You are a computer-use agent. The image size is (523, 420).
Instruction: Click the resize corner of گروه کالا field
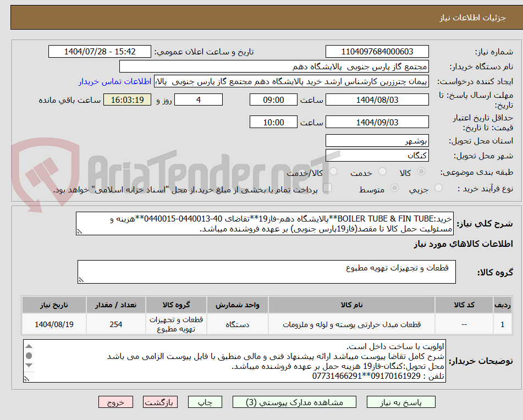[x=81, y=279]
